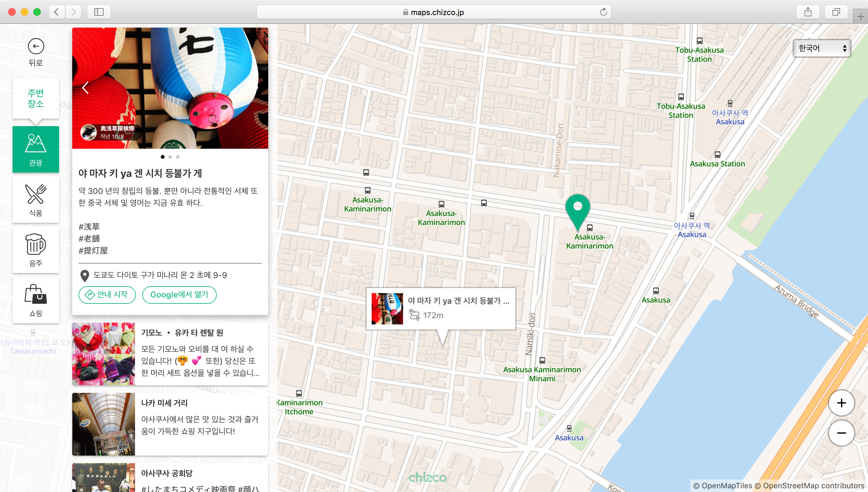The width and height of the screenshot is (868, 492).
Task: Click the Safari share icon
Action: (808, 12)
